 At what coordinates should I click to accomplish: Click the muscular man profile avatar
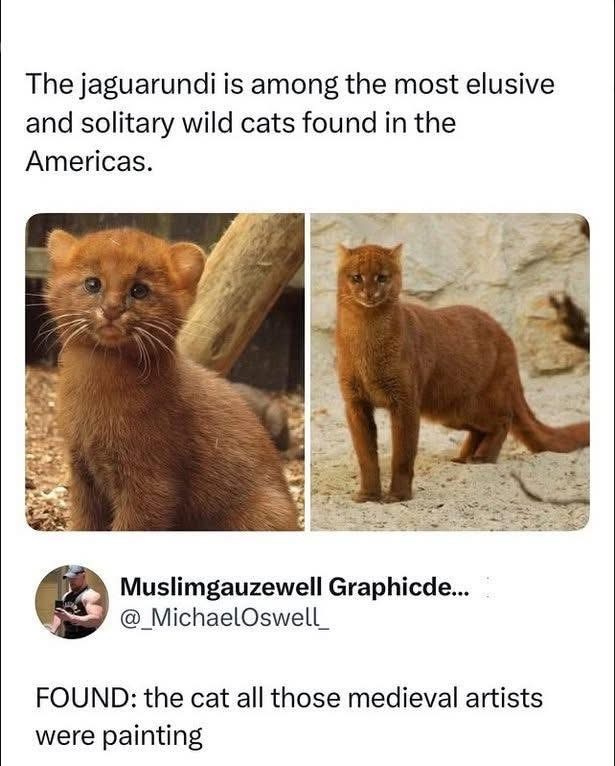click(71, 601)
